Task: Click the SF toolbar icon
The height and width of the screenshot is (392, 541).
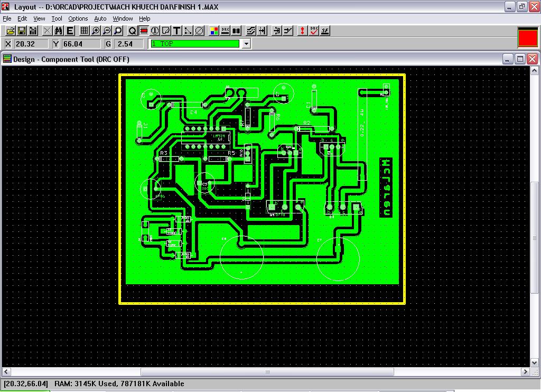Action: coord(325,31)
